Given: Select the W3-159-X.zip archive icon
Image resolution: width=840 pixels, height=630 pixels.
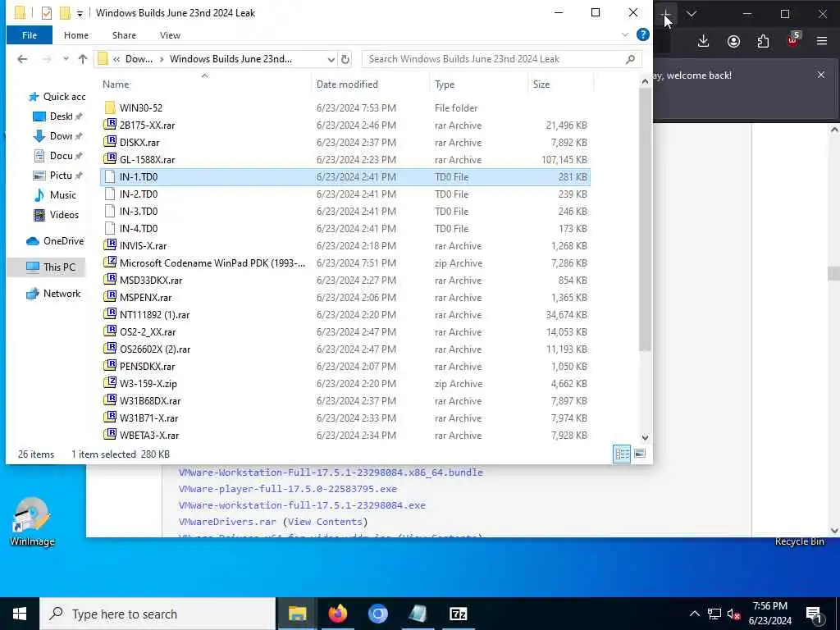Looking at the screenshot, I should tap(110, 383).
